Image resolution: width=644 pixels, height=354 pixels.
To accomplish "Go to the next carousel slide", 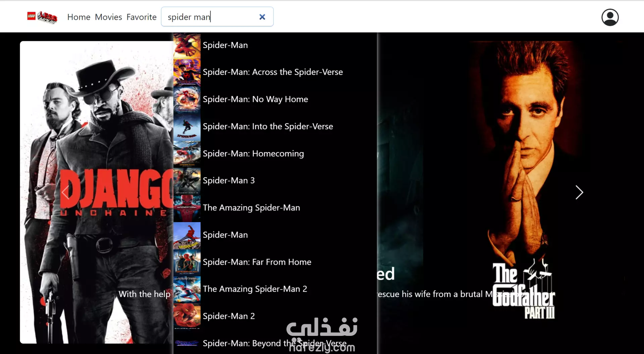I will tap(579, 192).
